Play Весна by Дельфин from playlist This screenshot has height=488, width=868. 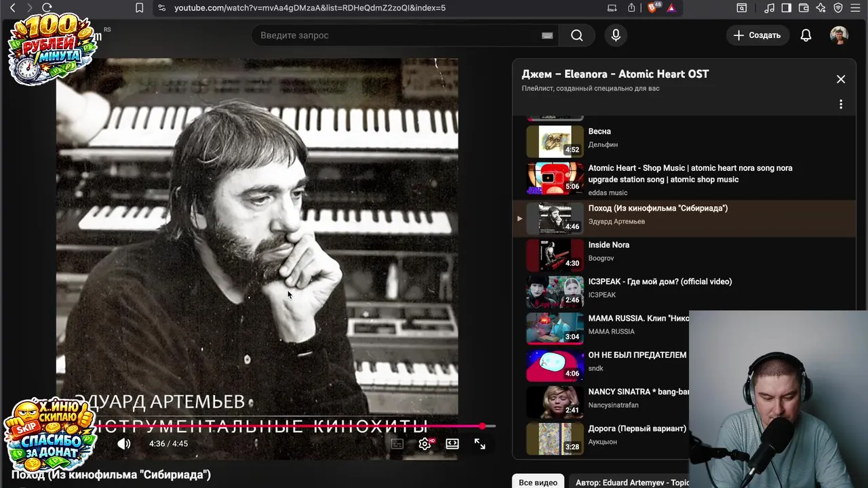pyautogui.click(x=684, y=141)
